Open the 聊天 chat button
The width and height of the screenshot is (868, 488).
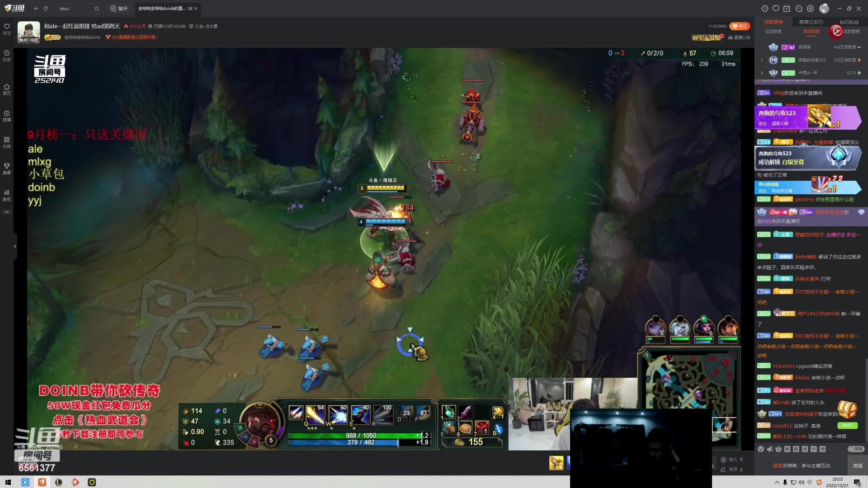coord(119,9)
